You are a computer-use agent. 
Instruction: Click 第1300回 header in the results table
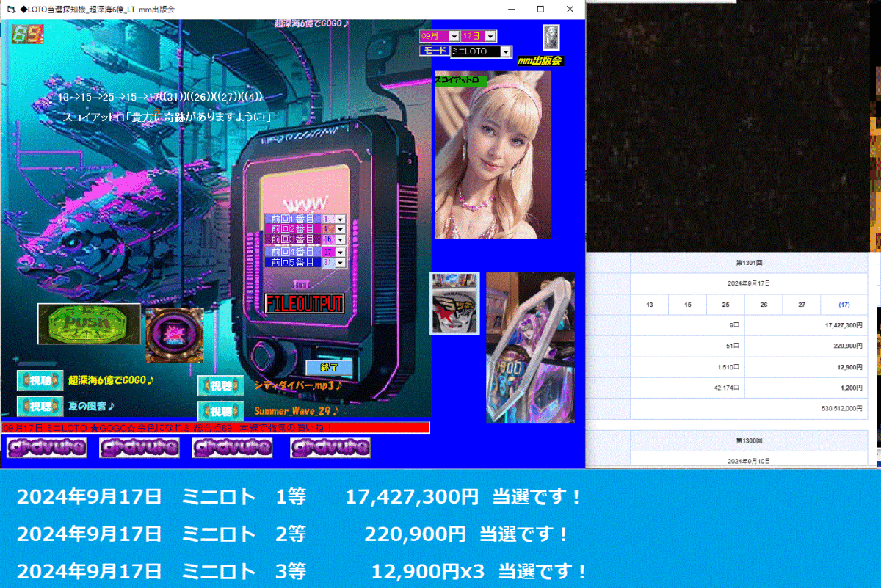click(x=749, y=440)
